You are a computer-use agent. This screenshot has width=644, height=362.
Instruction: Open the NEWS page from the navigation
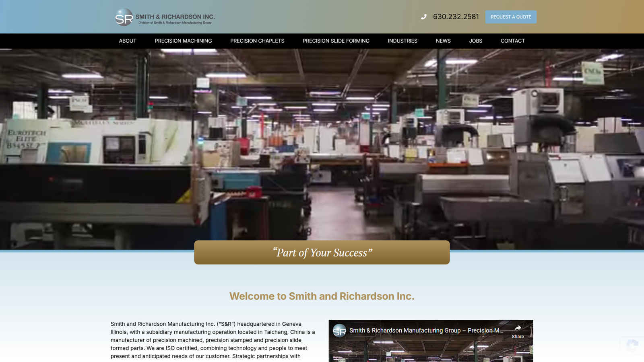[443, 41]
